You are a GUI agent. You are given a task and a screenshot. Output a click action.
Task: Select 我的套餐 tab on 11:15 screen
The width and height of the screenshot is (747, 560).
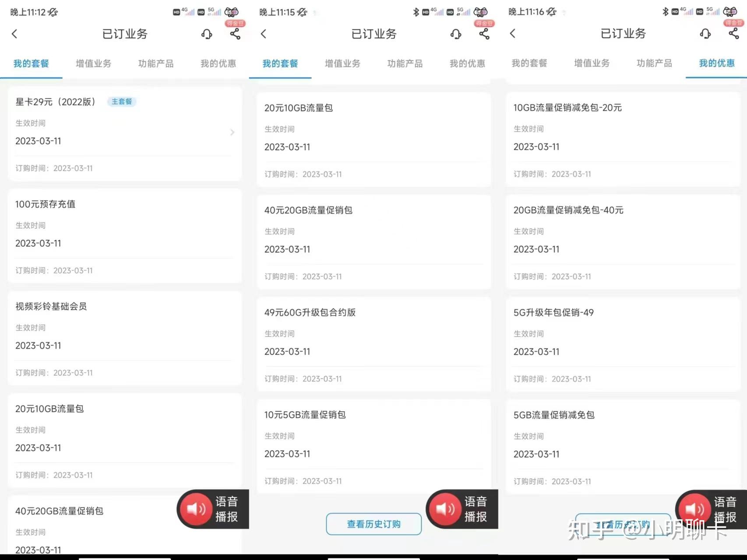coord(280,63)
